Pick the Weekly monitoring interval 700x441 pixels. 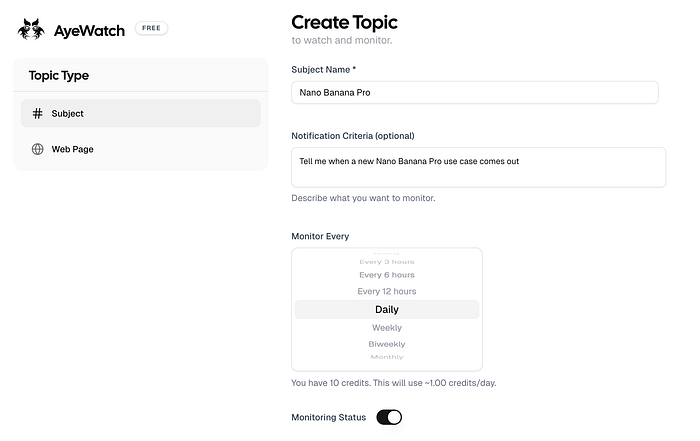point(386,328)
